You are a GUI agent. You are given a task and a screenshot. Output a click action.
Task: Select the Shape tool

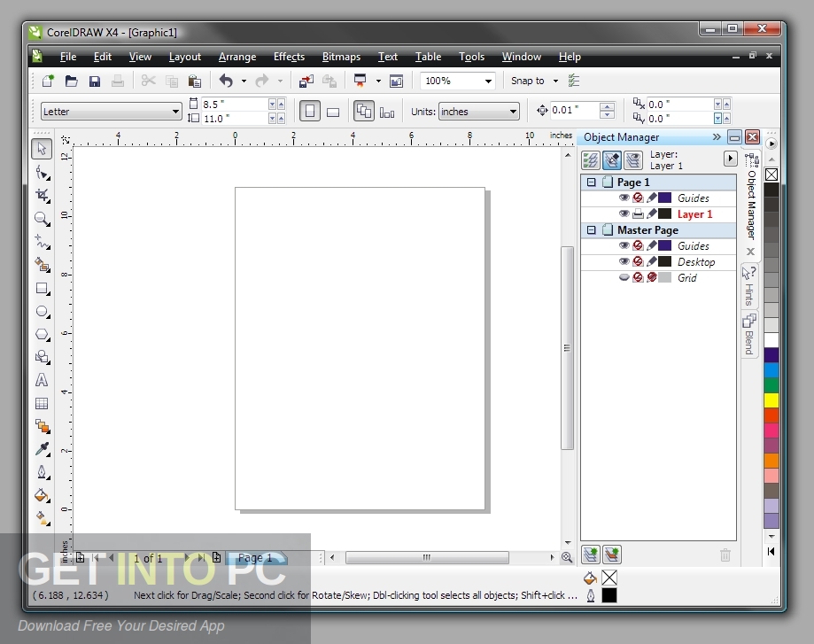(x=42, y=173)
